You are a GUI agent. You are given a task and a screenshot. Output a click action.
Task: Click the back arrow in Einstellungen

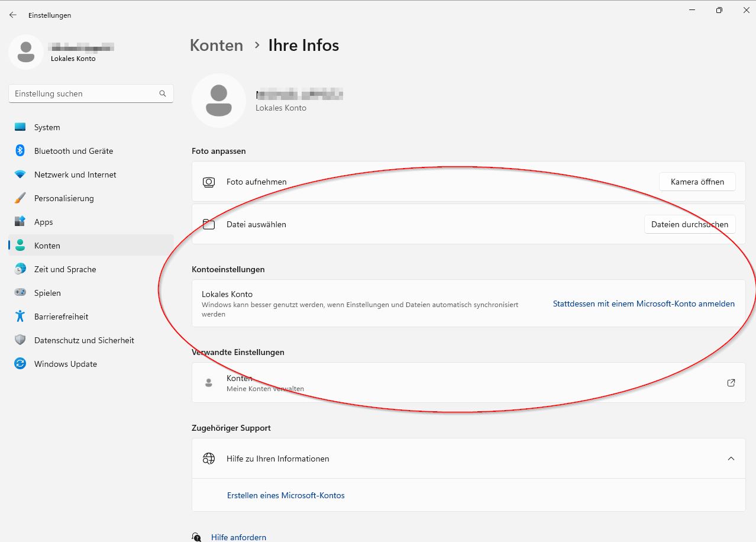(x=13, y=15)
